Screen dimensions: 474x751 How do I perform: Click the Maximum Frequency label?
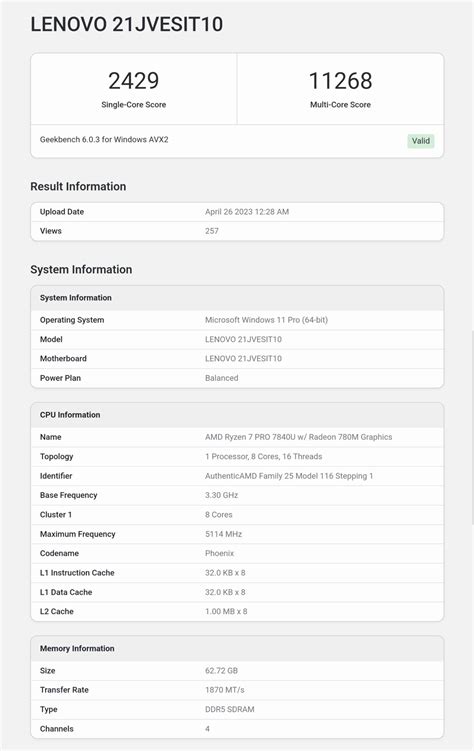point(78,534)
